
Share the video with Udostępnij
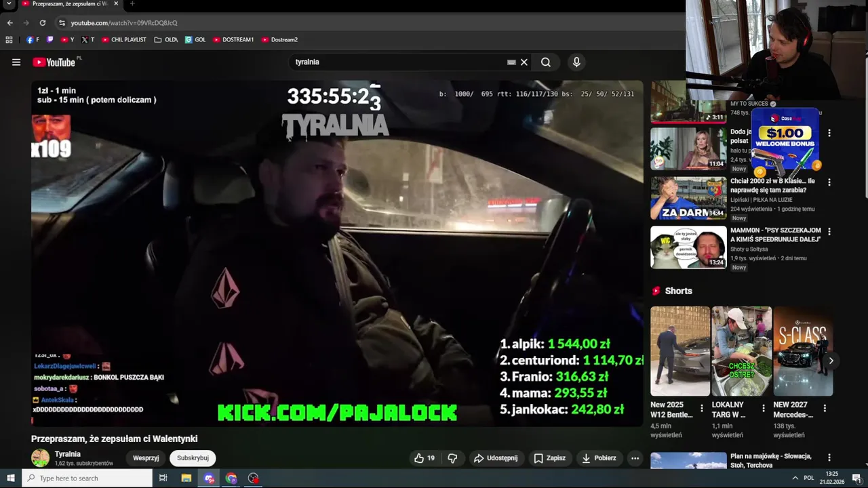point(496,458)
